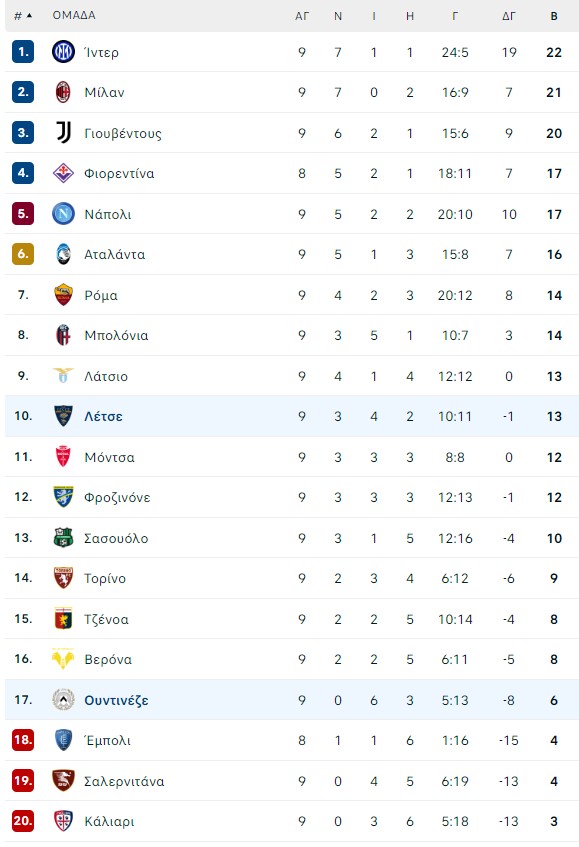
Task: Sort by the ΔΓ goal difference header
Action: pyautogui.click(x=509, y=16)
